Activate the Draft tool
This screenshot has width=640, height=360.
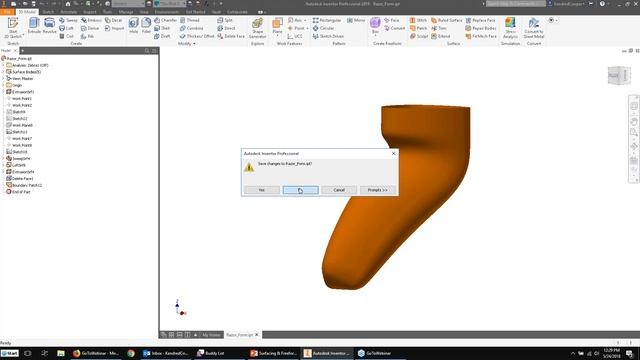click(x=162, y=36)
